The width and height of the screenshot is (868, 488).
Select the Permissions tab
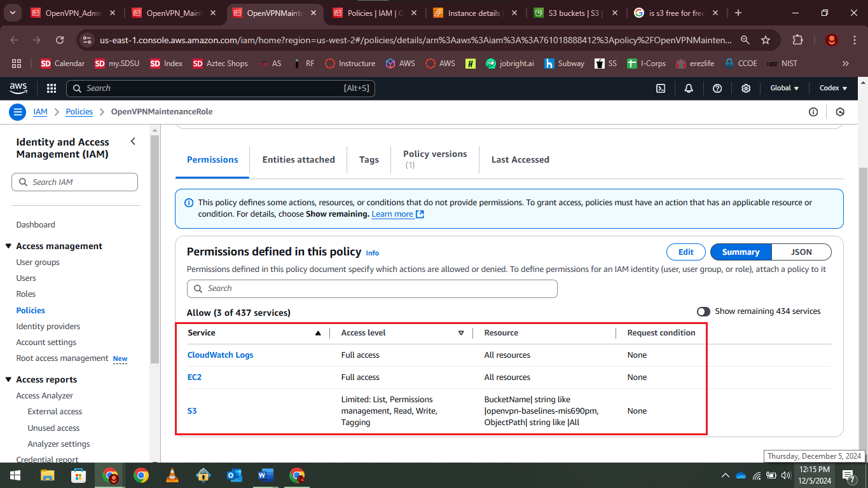click(212, 160)
